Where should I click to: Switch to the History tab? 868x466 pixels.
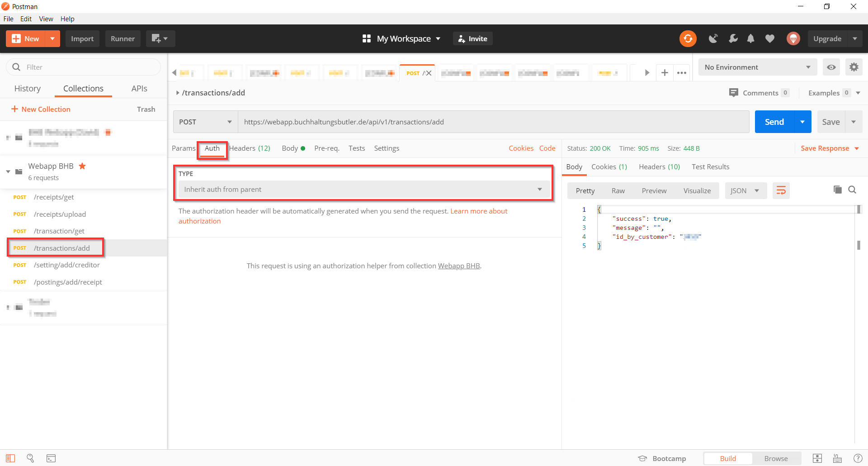tap(27, 89)
